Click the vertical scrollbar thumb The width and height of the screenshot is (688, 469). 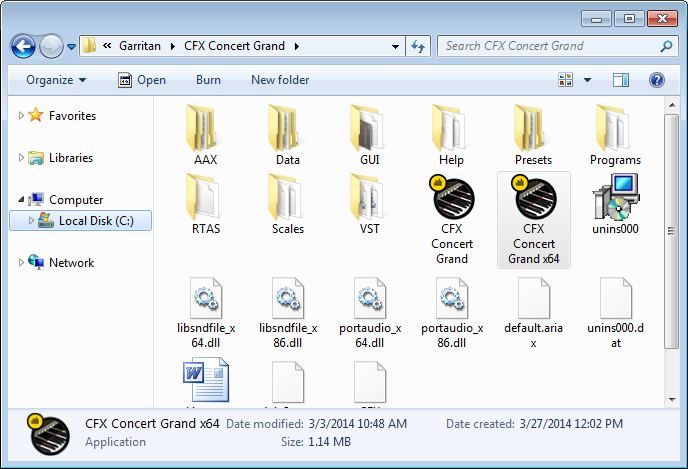pos(671,231)
